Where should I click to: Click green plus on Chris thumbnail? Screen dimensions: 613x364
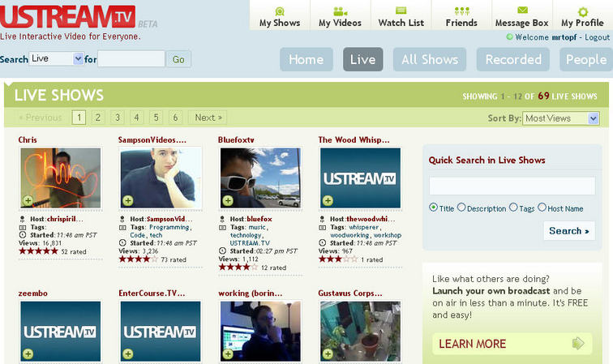(x=28, y=200)
